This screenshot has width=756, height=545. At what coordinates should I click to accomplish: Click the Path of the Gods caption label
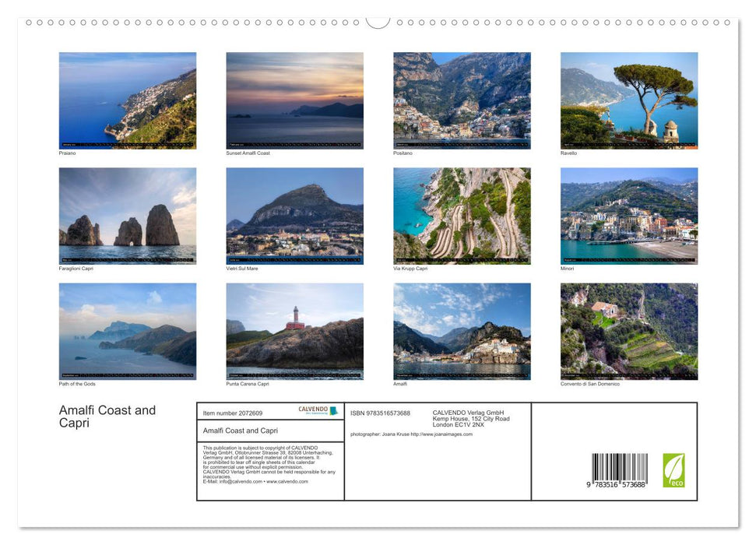79,383
